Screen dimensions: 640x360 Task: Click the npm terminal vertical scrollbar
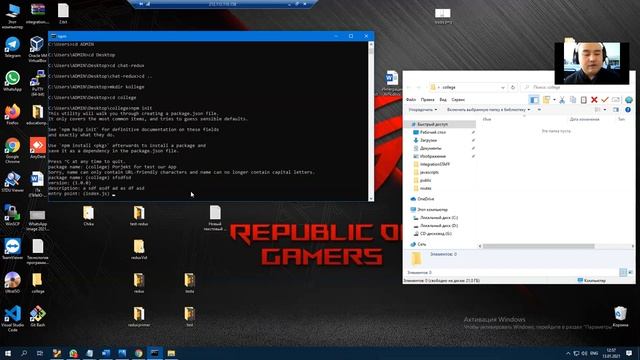pyautogui.click(x=371, y=121)
